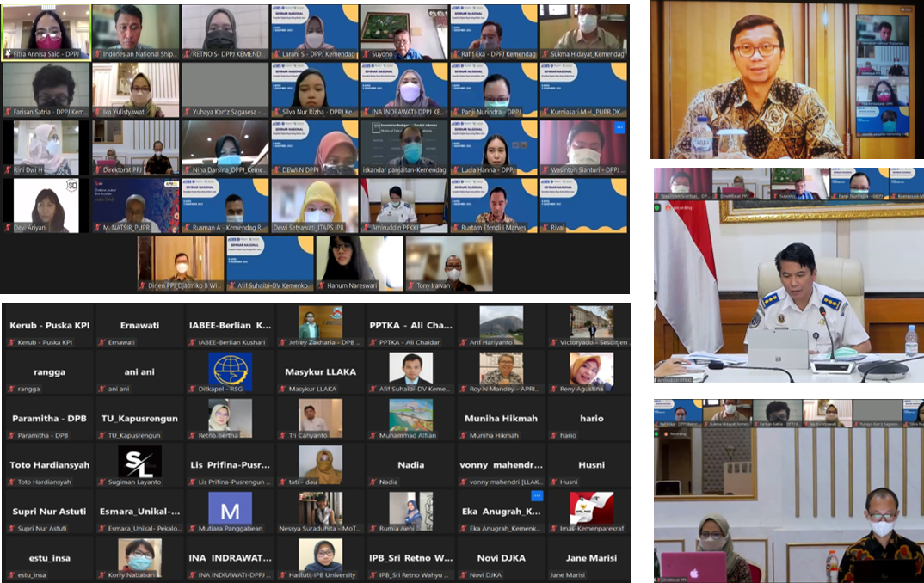This screenshot has height=583, width=924.
Task: Click the SL logo avatar of Sugiman Layanto
Action: pos(139,462)
